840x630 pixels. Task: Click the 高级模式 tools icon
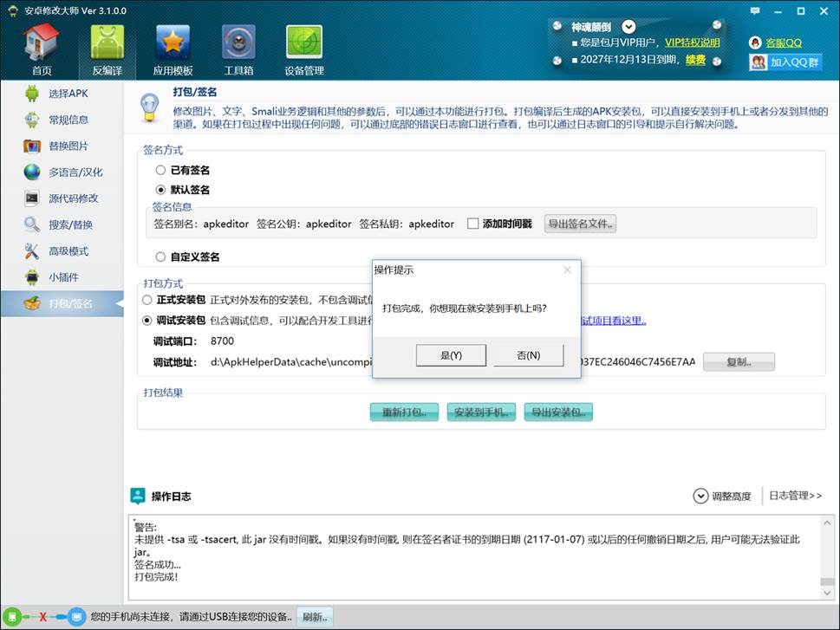[32, 250]
